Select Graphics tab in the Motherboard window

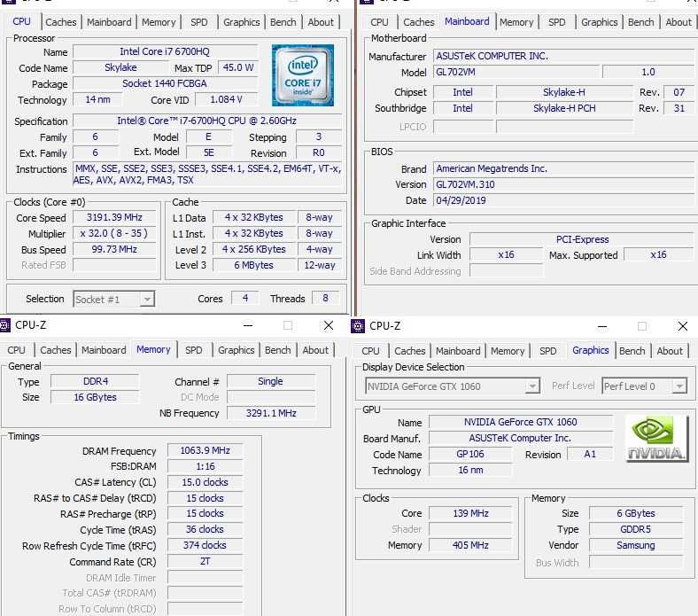[599, 22]
